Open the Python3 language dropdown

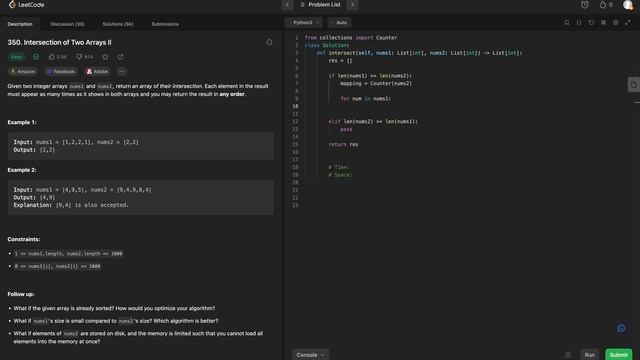tap(304, 22)
